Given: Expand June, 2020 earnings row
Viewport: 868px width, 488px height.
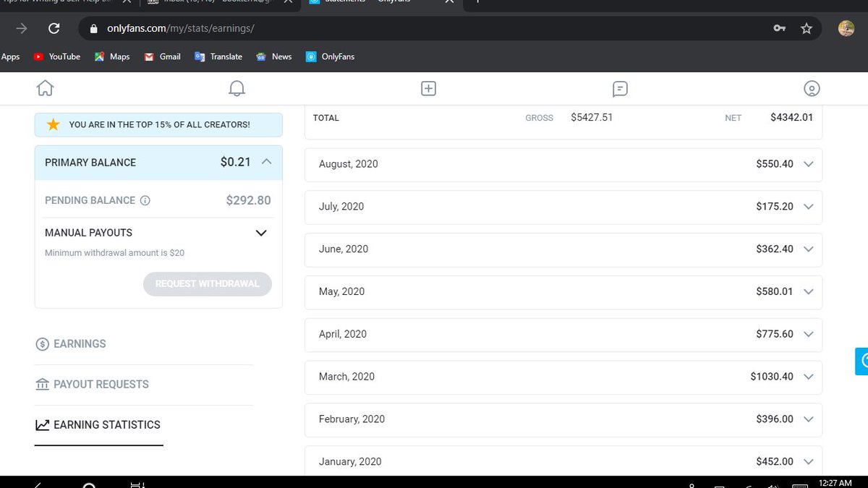Looking at the screenshot, I should [563, 249].
